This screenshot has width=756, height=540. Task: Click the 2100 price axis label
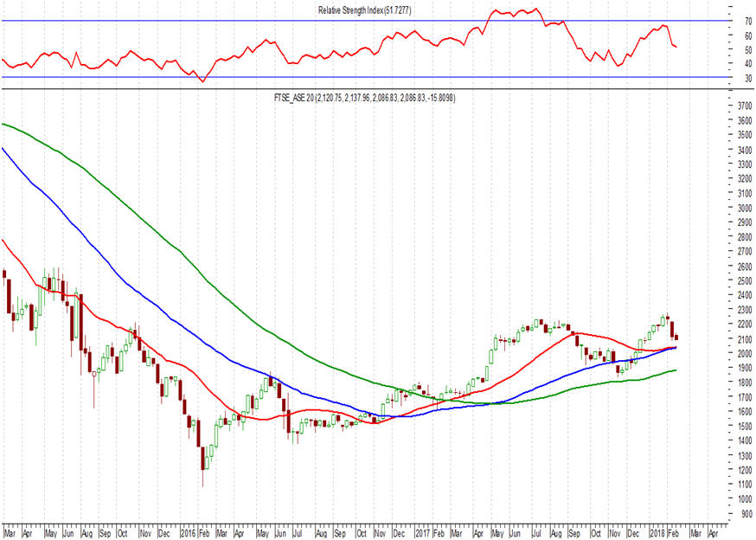point(745,340)
